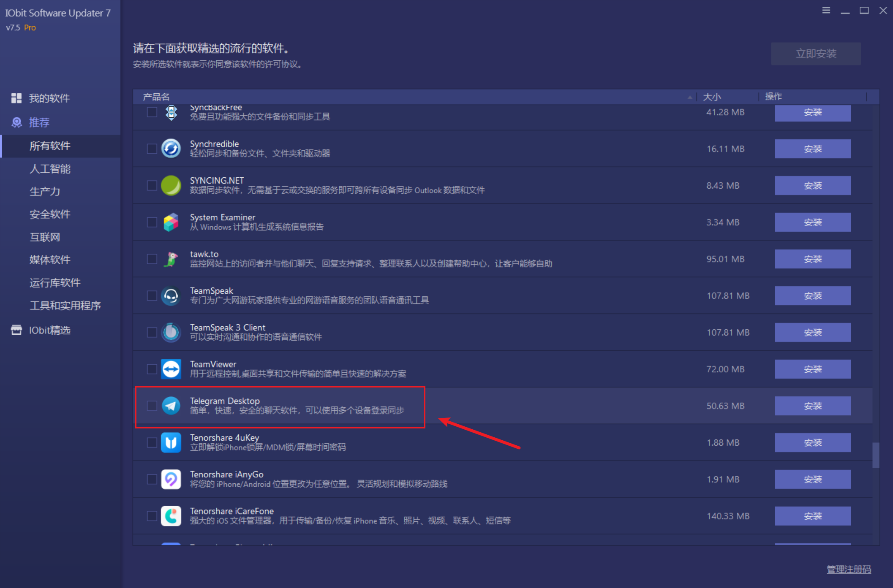This screenshot has width=893, height=588.
Task: Install Synchredible with 安装 button
Action: coord(812,149)
